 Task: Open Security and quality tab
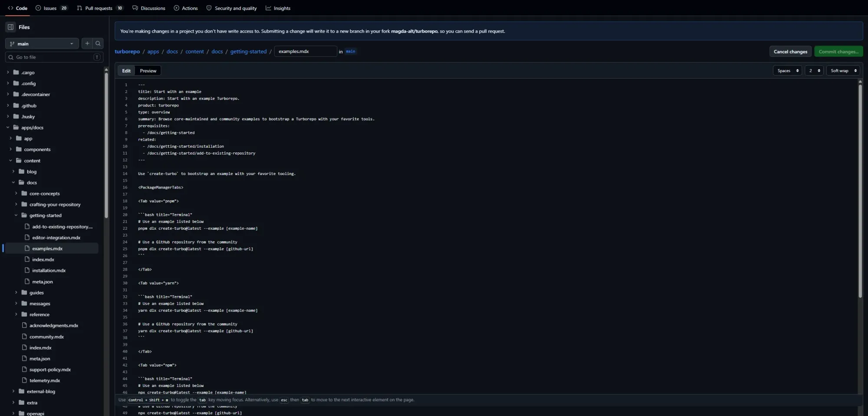pyautogui.click(x=231, y=8)
